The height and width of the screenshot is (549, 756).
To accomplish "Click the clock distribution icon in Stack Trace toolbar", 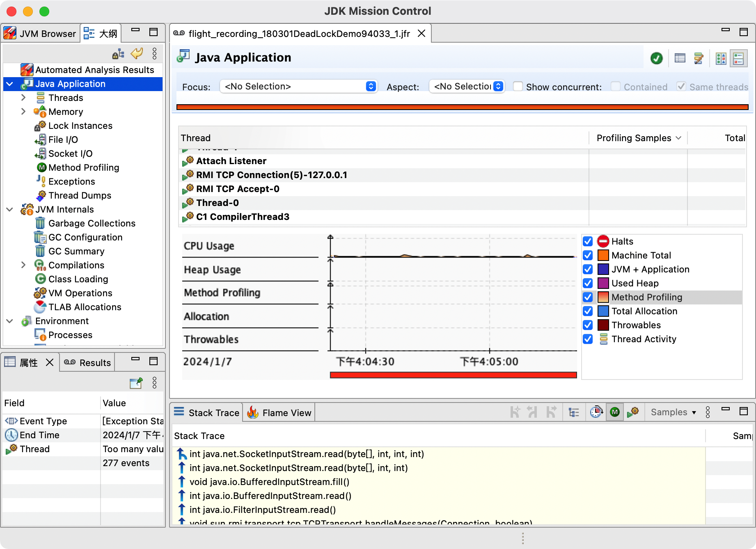I will coord(596,412).
